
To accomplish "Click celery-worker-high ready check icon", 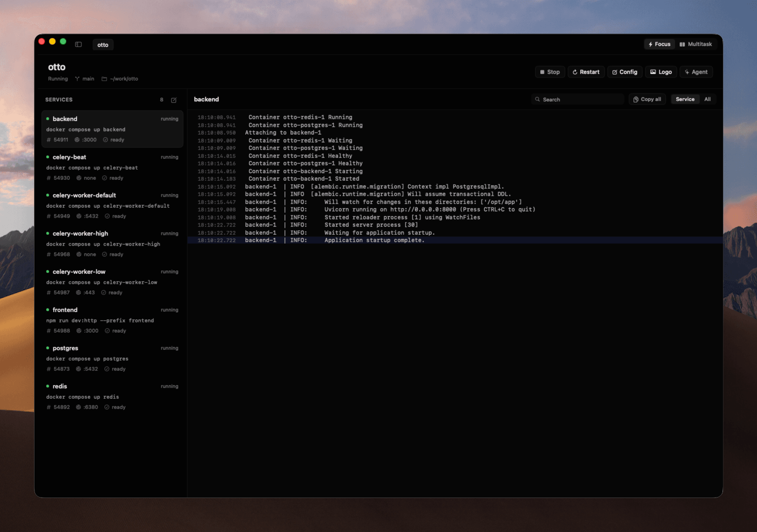I will [x=104, y=254].
